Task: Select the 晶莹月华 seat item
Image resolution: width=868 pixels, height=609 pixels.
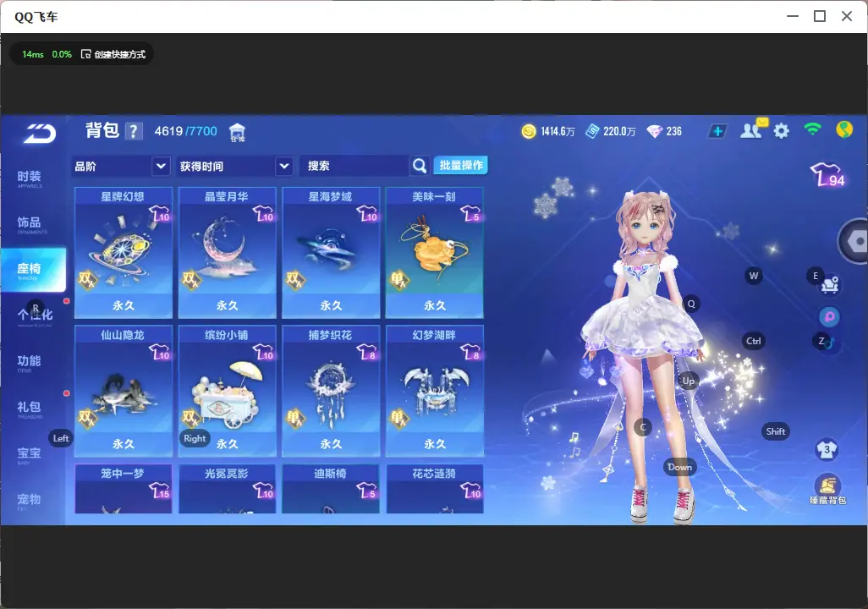Action: 227,252
